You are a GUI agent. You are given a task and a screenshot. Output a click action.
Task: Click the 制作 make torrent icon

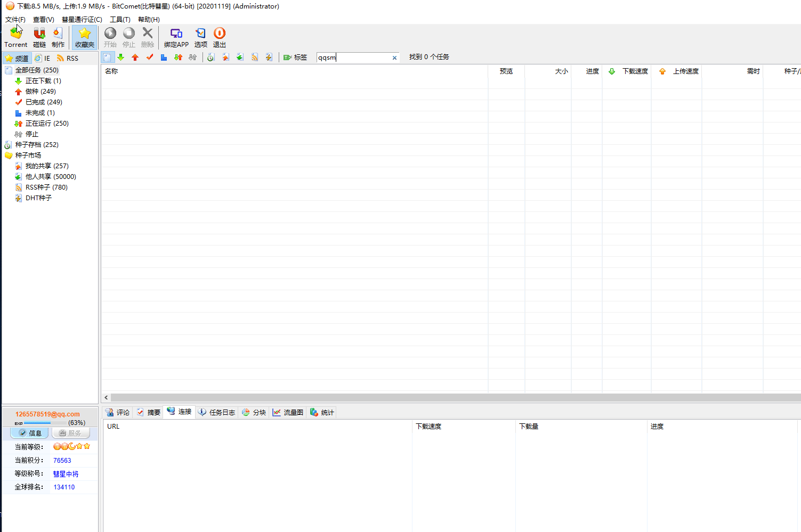click(x=58, y=37)
